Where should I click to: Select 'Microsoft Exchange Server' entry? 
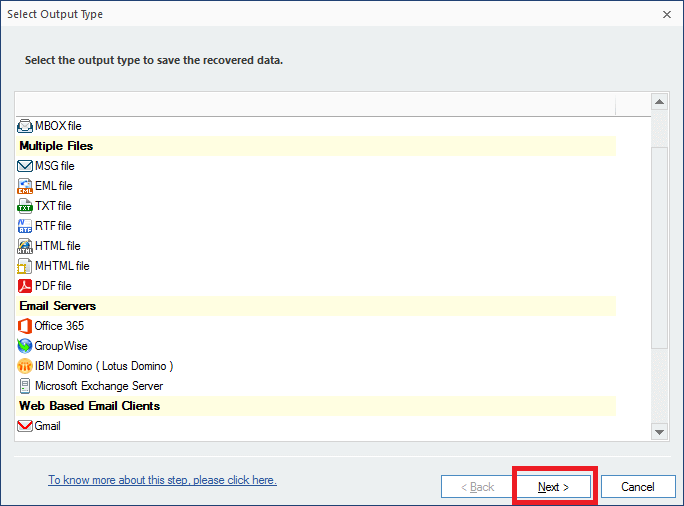99,386
